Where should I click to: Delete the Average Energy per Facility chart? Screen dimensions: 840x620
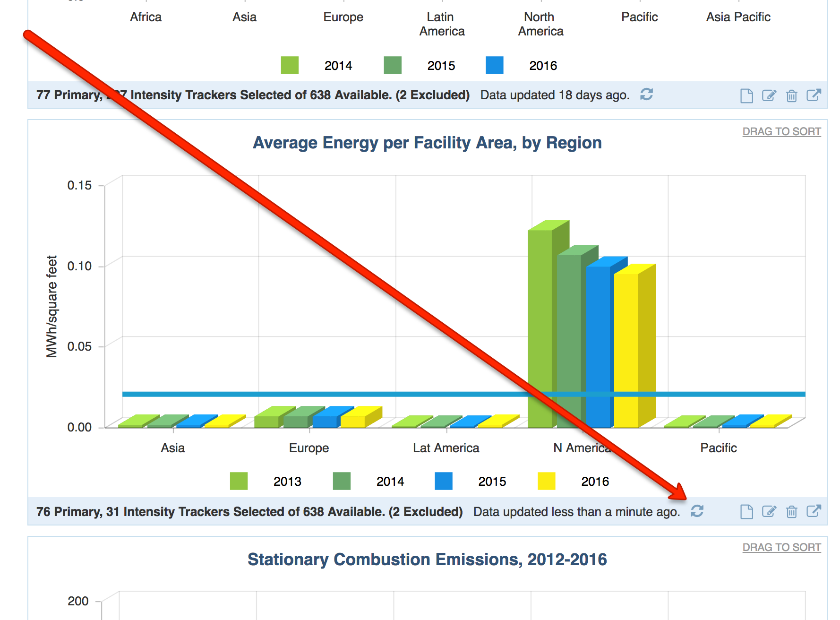point(791,511)
